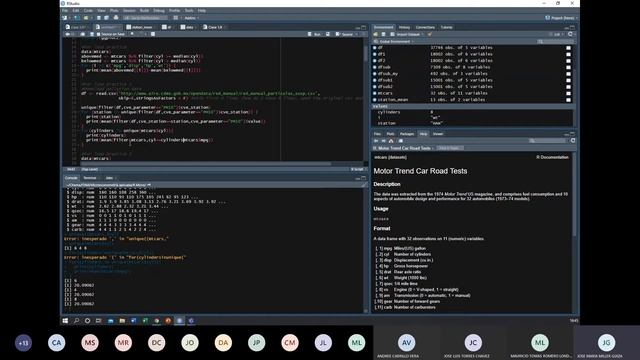Click the Environment search field
This screenshot has height=360, width=640.
point(556,42)
